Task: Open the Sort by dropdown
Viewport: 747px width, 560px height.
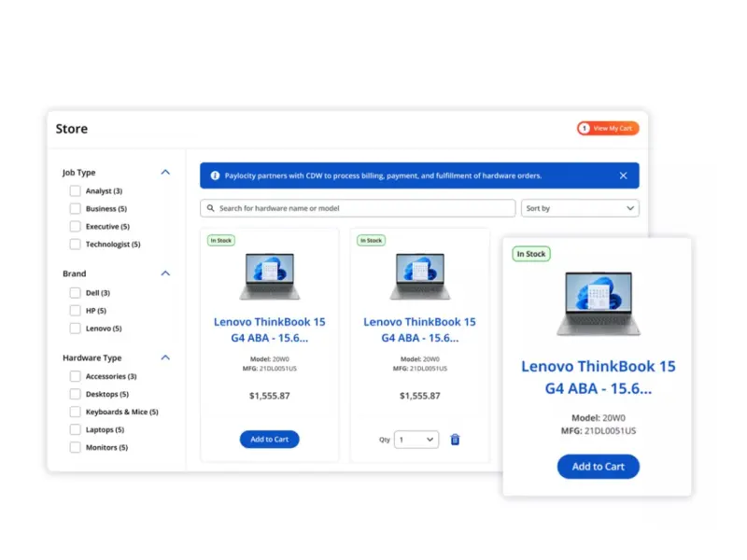Action: pos(580,208)
